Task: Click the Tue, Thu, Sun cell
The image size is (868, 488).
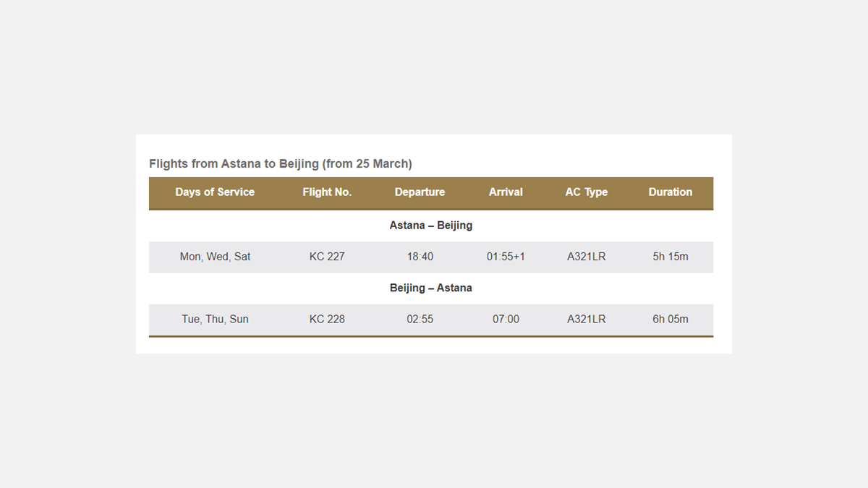Action: pos(215,319)
